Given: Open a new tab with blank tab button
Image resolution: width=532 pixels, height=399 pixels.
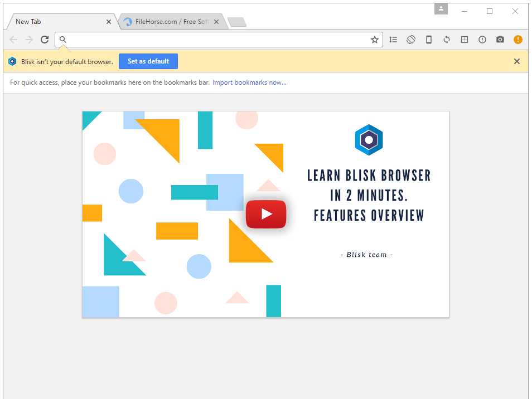Looking at the screenshot, I should pos(237,22).
